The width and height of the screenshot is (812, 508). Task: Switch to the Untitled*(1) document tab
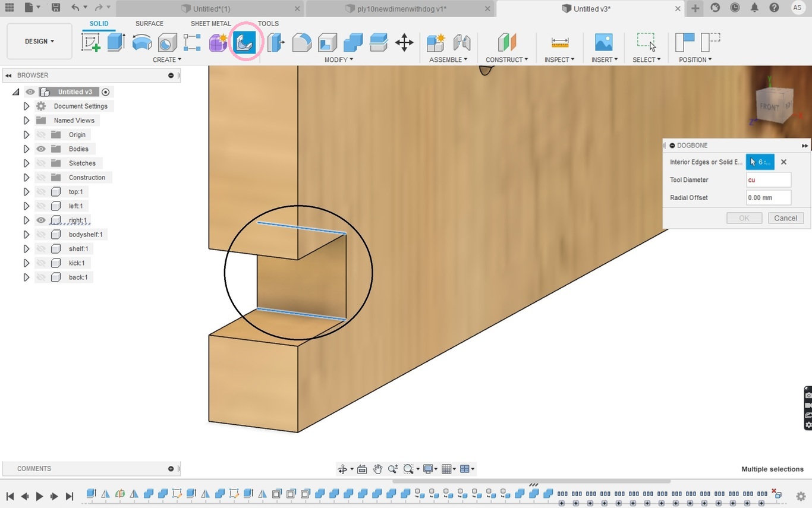pos(210,9)
